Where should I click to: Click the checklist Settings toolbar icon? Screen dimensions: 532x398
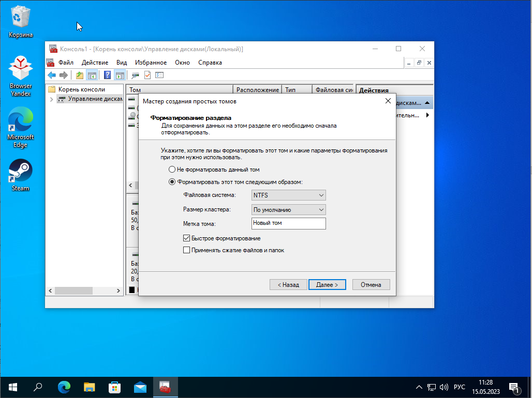point(159,75)
